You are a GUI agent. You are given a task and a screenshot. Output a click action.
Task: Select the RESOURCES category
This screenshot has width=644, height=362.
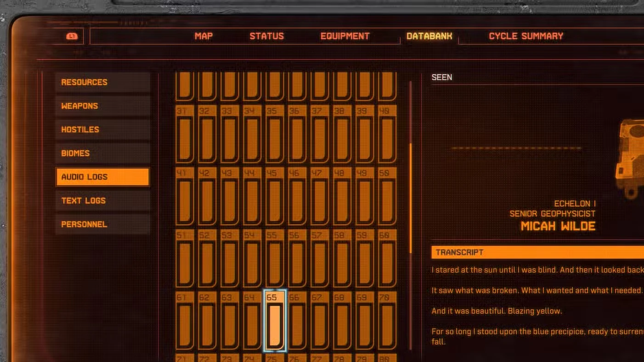103,82
